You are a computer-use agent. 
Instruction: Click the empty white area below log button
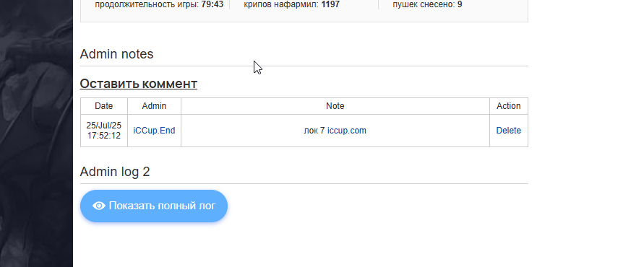click(304, 245)
